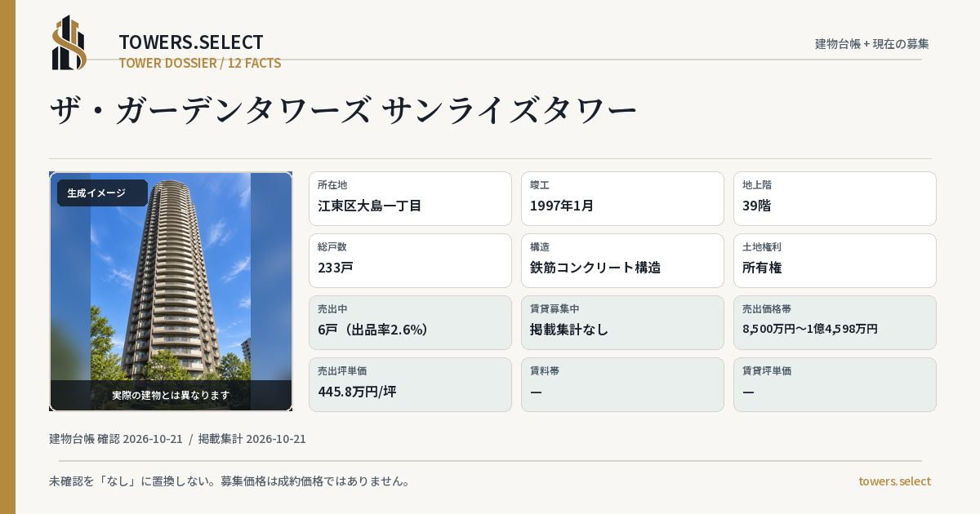Select the 総戸数 card showing 233戸
Viewport: 980px width, 514px height.
tap(410, 260)
